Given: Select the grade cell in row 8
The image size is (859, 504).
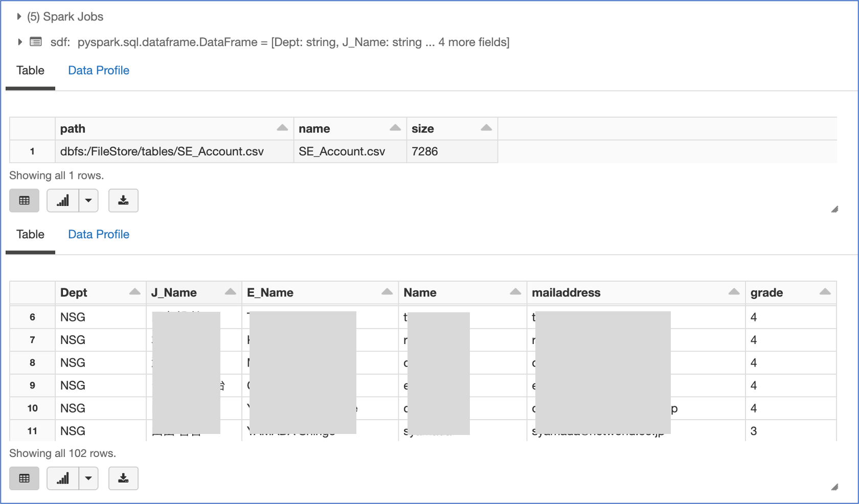Looking at the screenshot, I should tap(791, 363).
